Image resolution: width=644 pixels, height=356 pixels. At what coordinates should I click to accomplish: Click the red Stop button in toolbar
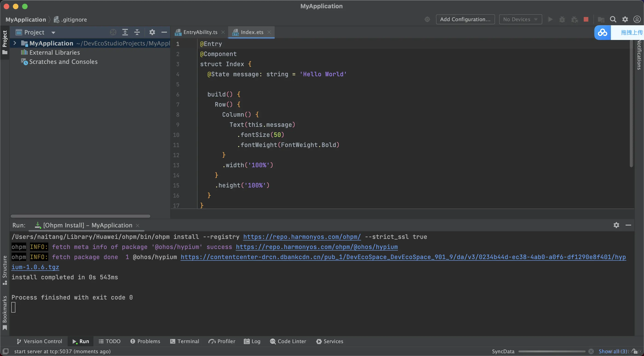click(586, 20)
